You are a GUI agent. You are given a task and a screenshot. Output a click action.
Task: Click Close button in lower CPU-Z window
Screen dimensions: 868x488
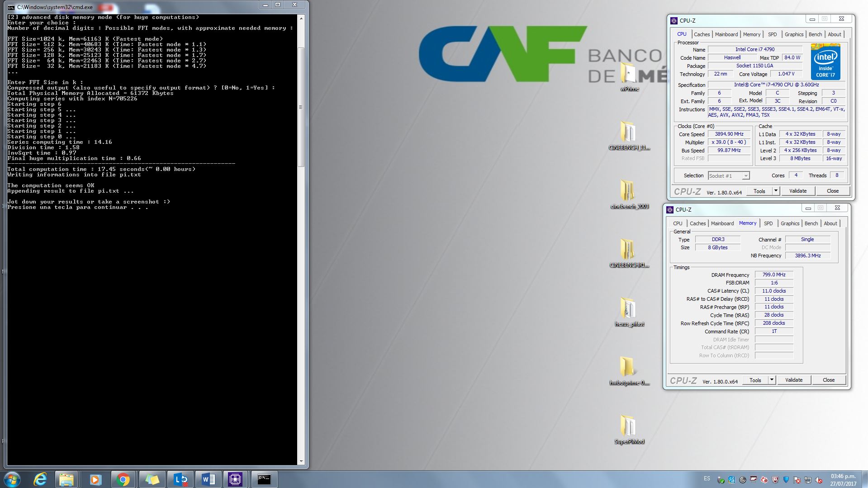click(829, 380)
